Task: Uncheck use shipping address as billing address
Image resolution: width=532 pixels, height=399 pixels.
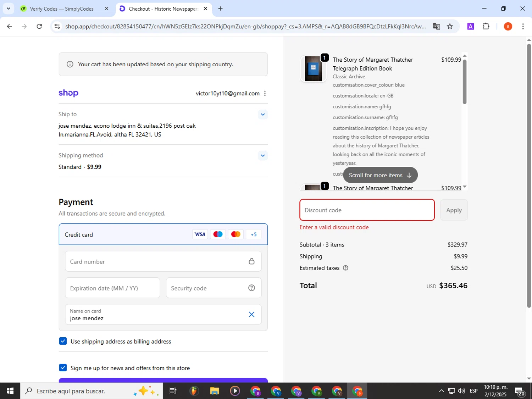Action: (63, 341)
